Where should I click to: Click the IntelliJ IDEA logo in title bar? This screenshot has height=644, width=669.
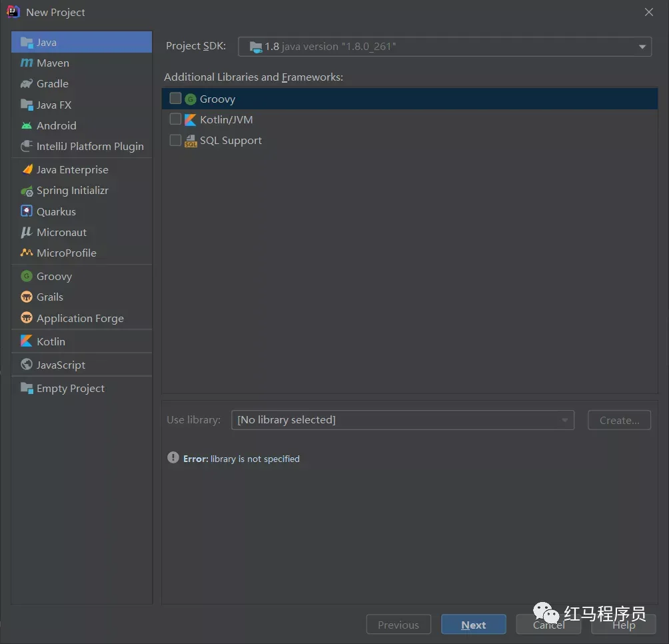[13, 12]
